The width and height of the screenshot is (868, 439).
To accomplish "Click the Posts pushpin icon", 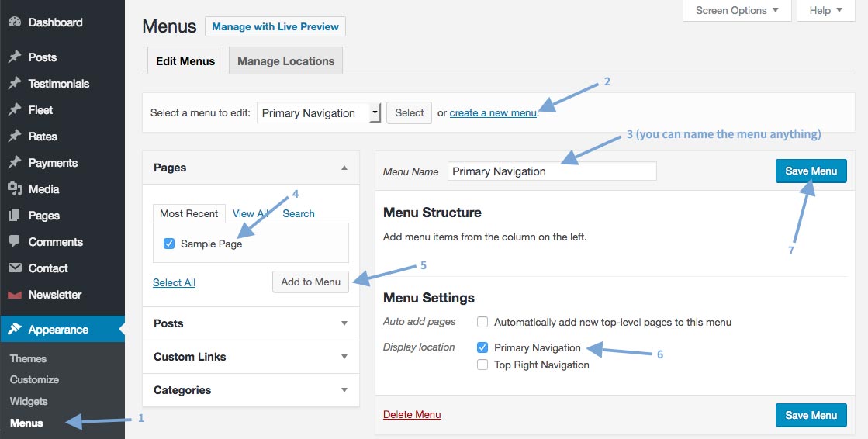I will (15, 57).
